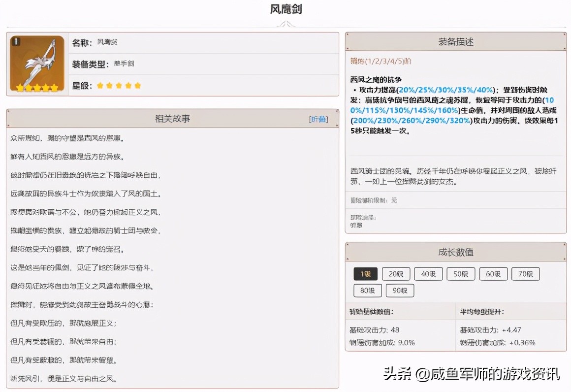Click the 装备描述 panel header
Screen dimensions: 571x392
click(x=455, y=41)
